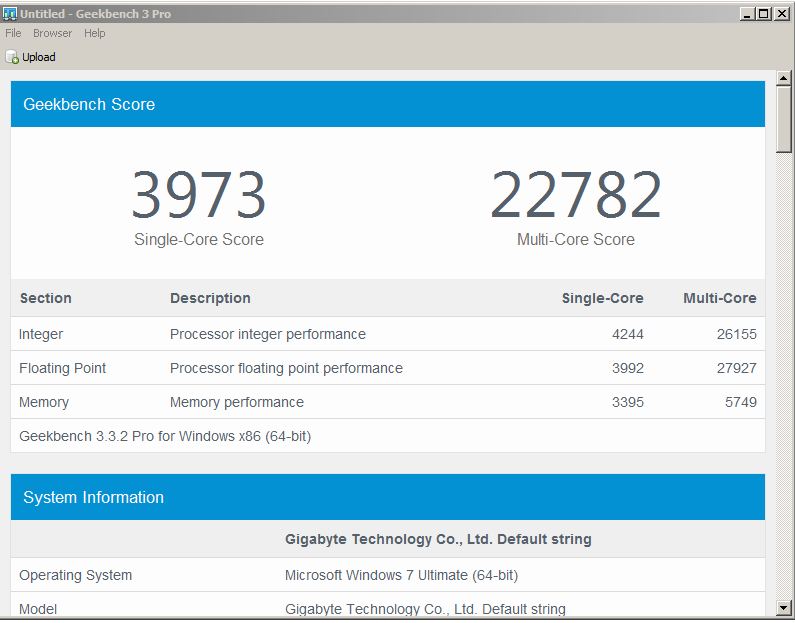Click 'Processor integer performance' description
Screen dimensions: 795x623
tap(268, 335)
